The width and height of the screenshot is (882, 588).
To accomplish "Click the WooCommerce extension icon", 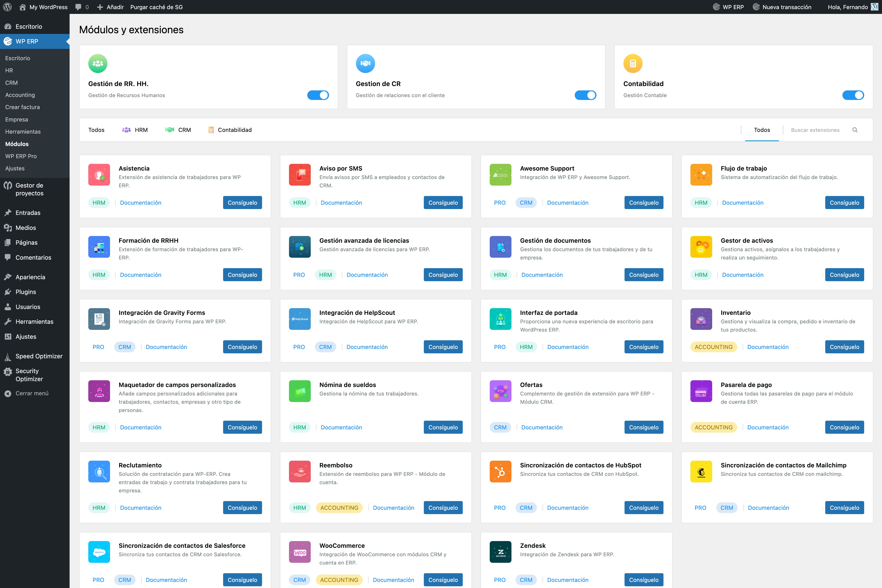I will click(300, 552).
